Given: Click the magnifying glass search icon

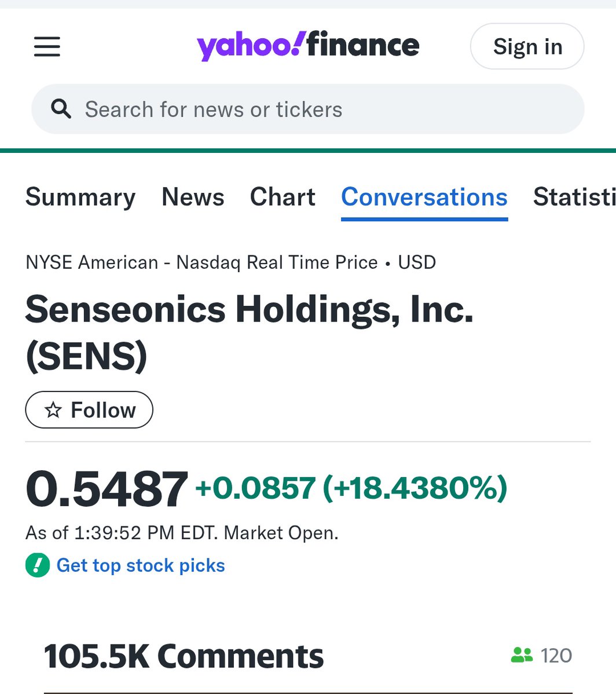Looking at the screenshot, I should (61, 109).
